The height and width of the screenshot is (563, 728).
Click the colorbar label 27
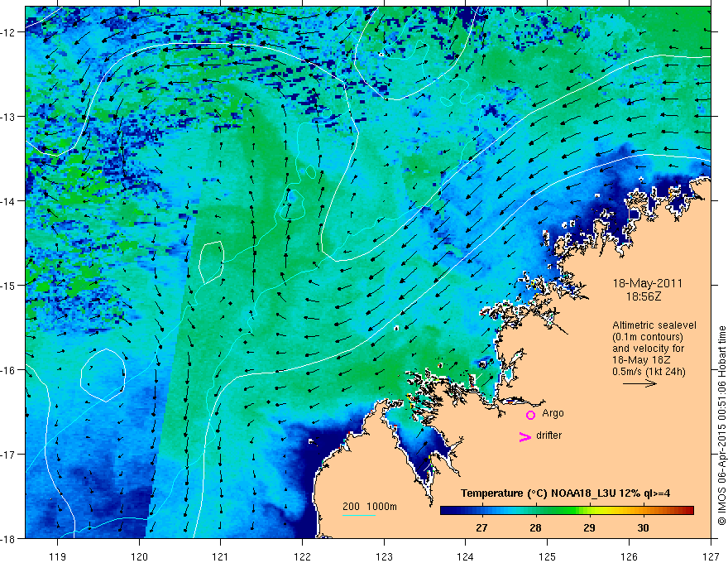coord(481,527)
